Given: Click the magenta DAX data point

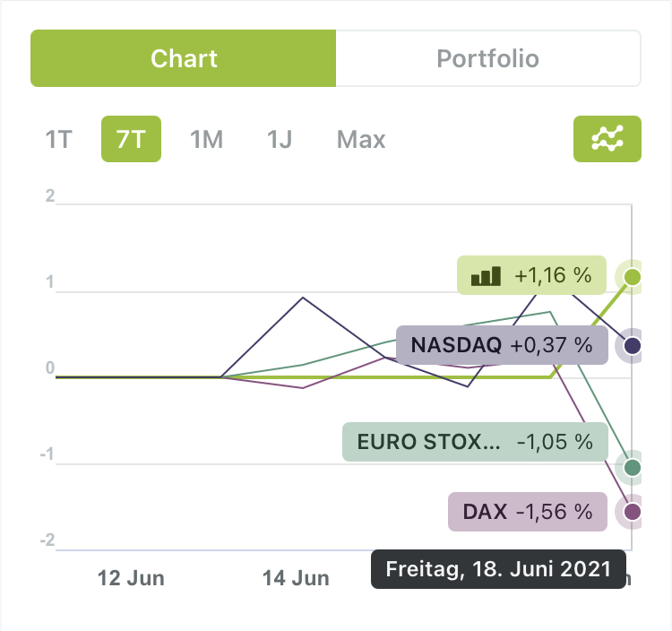Looking at the screenshot, I should click(633, 512).
